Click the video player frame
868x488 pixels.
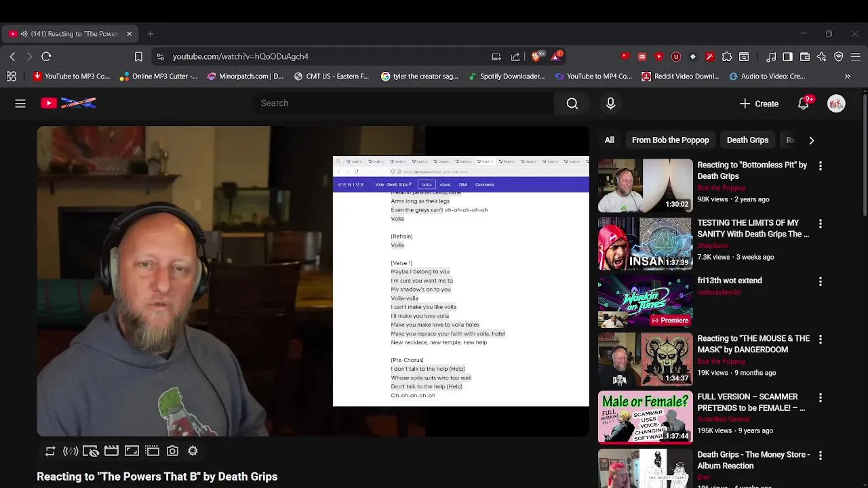(x=313, y=281)
